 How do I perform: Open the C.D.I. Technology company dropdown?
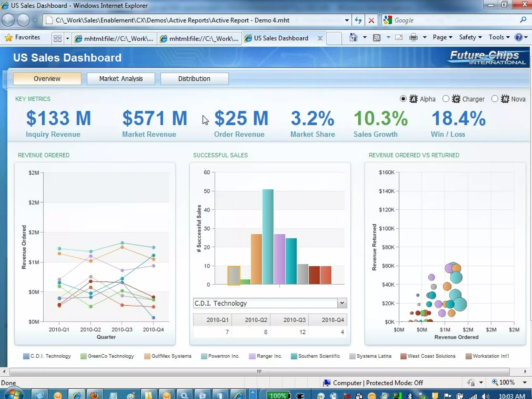click(x=342, y=303)
